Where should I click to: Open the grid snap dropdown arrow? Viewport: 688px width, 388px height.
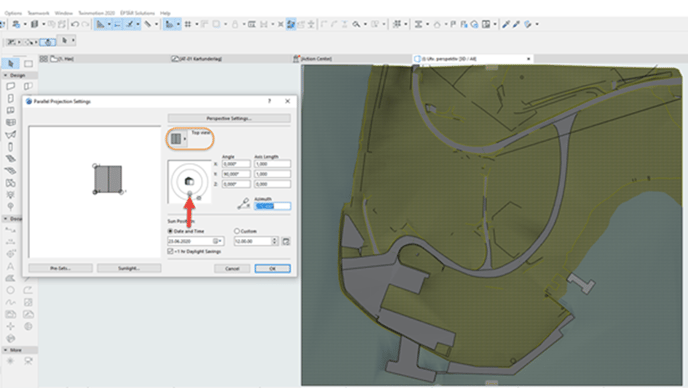[x=196, y=24]
